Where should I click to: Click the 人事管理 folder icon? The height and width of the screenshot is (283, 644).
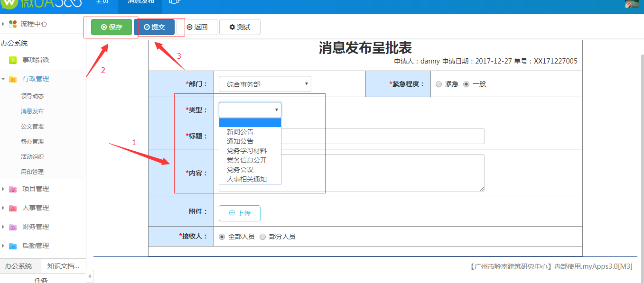coord(13,208)
